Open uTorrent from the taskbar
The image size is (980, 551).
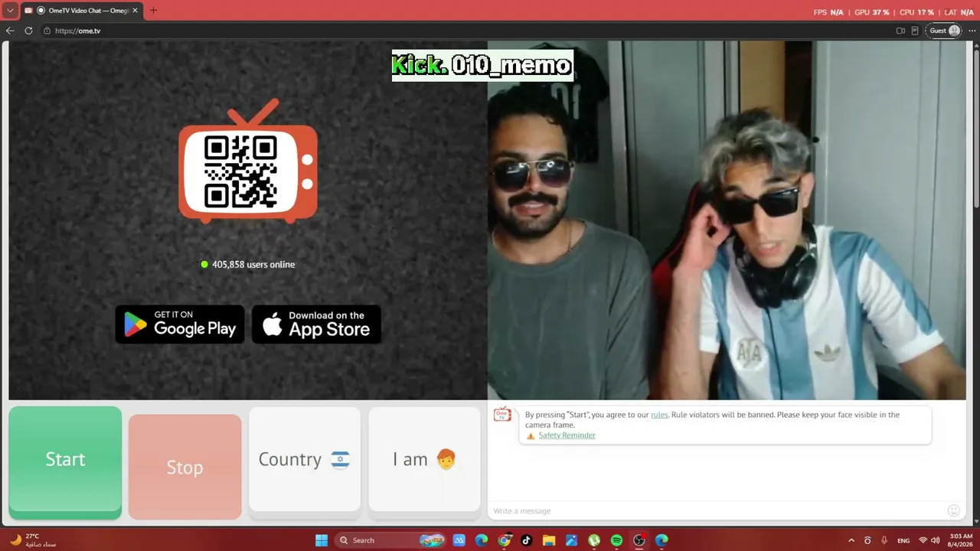(594, 540)
